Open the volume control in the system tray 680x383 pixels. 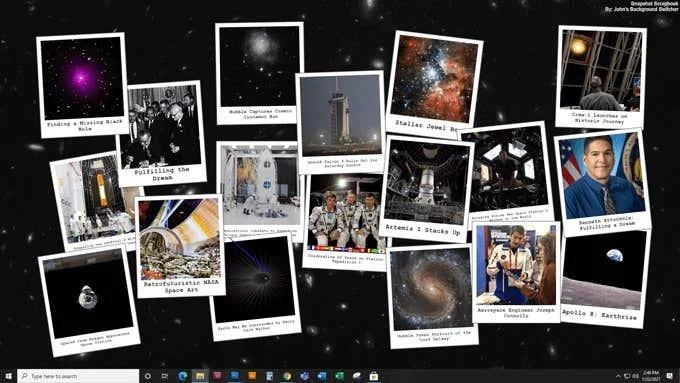(636, 376)
